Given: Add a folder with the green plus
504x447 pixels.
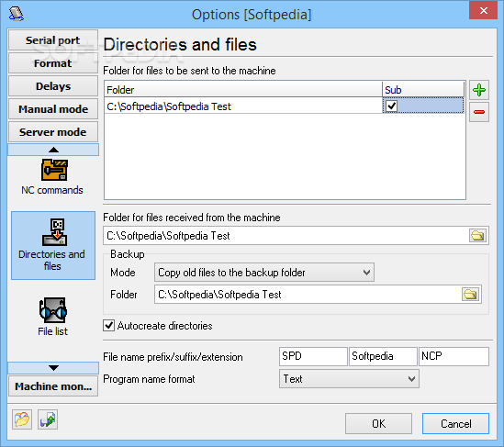Looking at the screenshot, I should [x=479, y=90].
